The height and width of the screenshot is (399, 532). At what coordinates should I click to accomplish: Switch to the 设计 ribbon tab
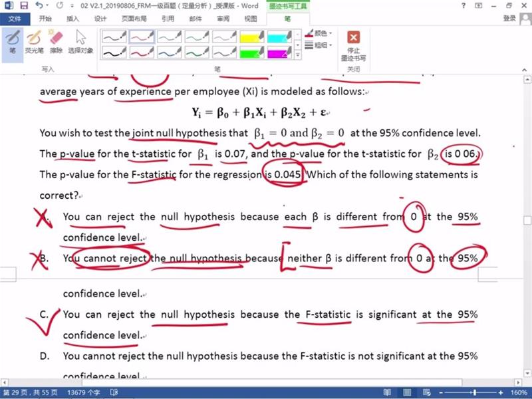[x=100, y=19]
